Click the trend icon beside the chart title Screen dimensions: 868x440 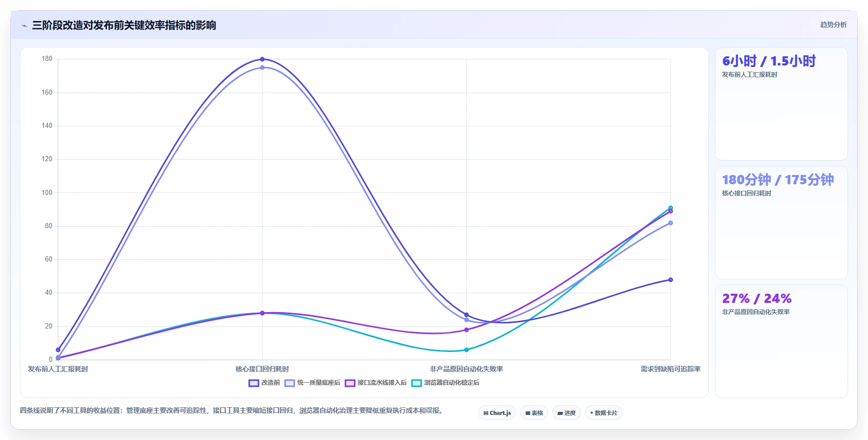(24, 26)
